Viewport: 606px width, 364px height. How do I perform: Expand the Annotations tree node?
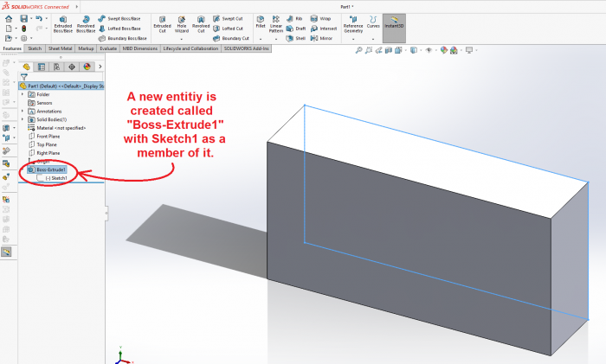(x=23, y=111)
